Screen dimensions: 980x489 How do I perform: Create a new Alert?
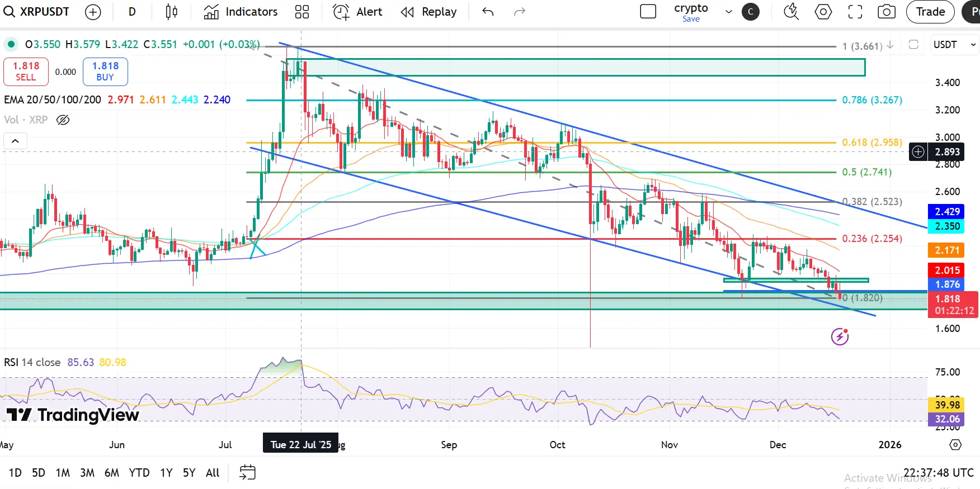point(358,12)
